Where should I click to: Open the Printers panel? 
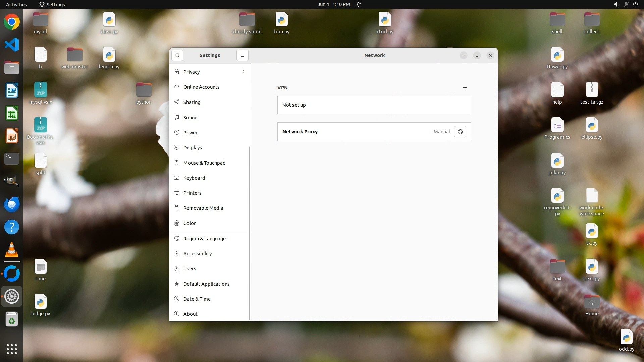pyautogui.click(x=192, y=193)
